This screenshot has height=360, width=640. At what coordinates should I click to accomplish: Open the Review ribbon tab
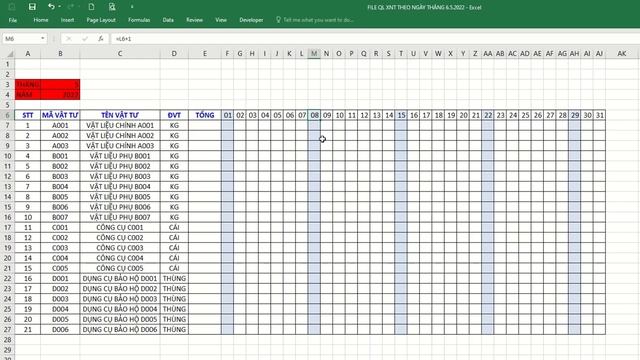pos(194,20)
